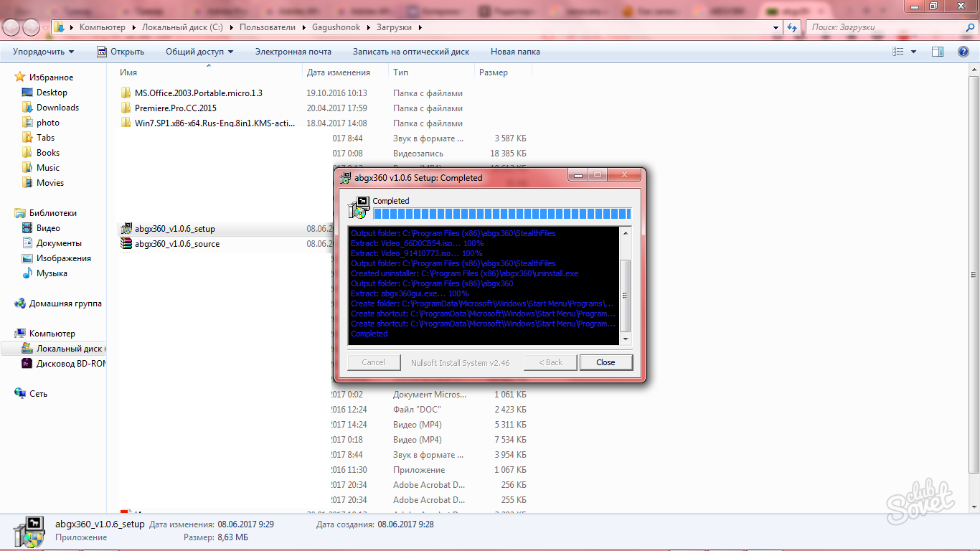Click the Win7.SP1.x86-x64 folder icon
This screenshot has width=980, height=551.
tap(126, 123)
